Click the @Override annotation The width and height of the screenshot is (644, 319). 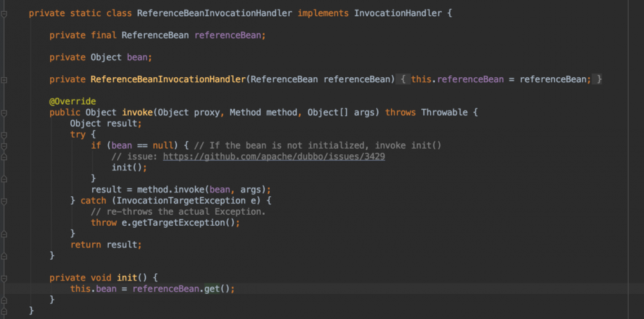pos(72,102)
